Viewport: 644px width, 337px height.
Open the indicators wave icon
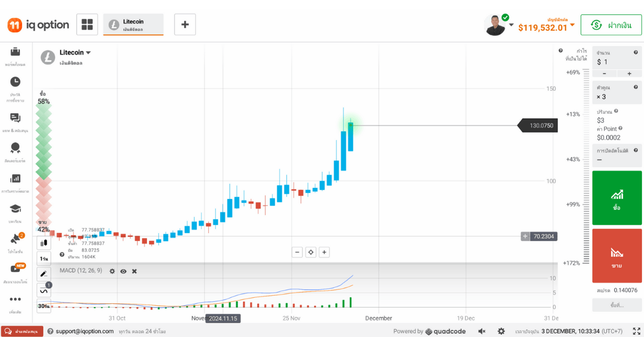[x=44, y=290]
